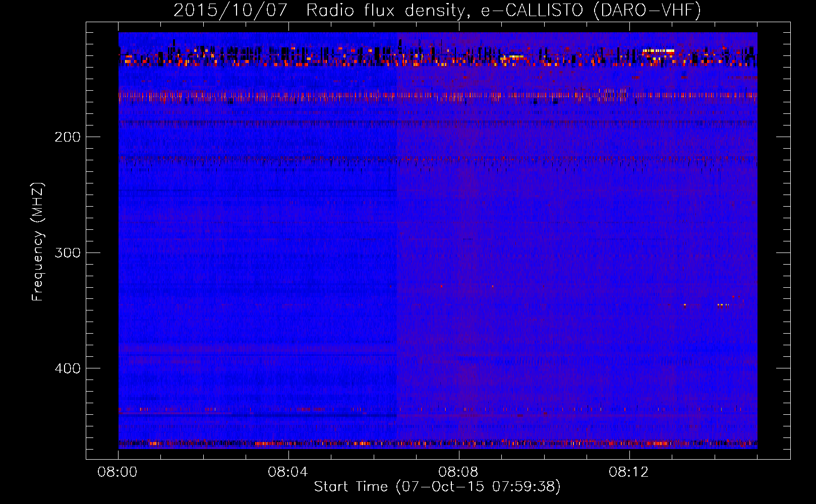This screenshot has height=504, width=816.
Task: Click the 08:12 time tick label
Action: pos(629,472)
